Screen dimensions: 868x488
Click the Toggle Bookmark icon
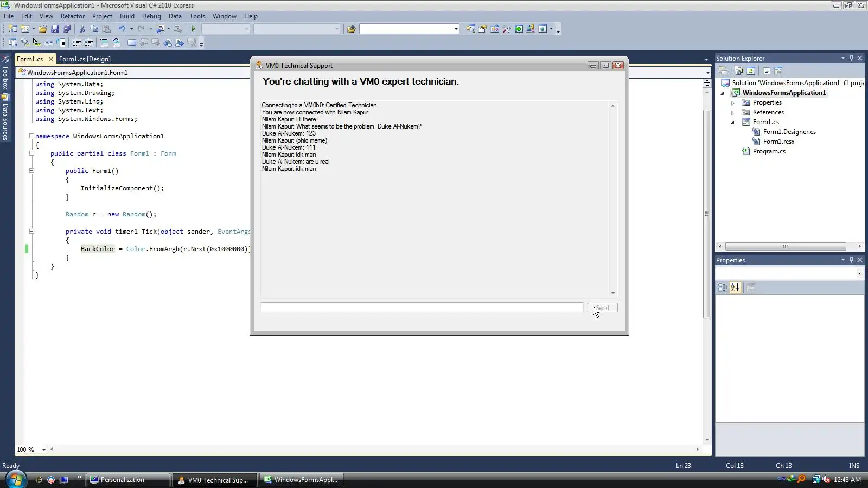tap(131, 42)
